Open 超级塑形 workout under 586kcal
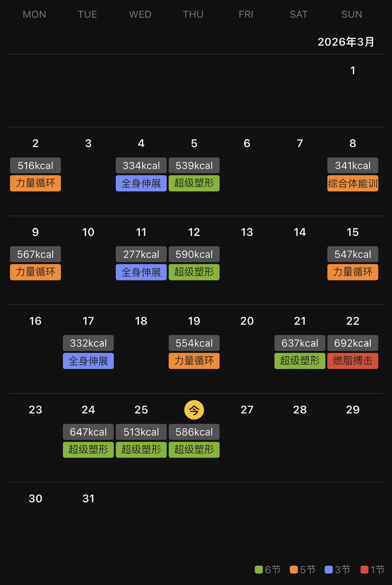The width and height of the screenshot is (392, 585). [x=194, y=450]
